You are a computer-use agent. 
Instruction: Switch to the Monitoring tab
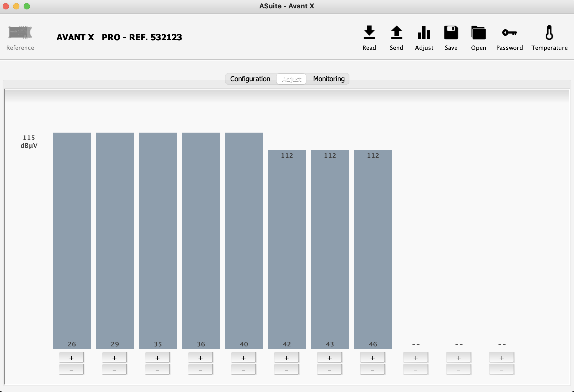point(329,79)
